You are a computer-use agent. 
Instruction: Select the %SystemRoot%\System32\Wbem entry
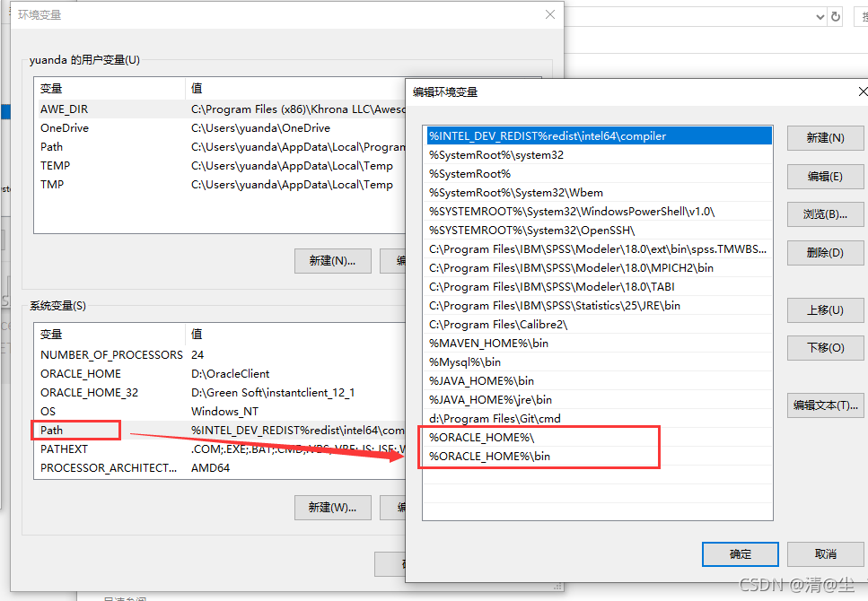pyautogui.click(x=600, y=193)
